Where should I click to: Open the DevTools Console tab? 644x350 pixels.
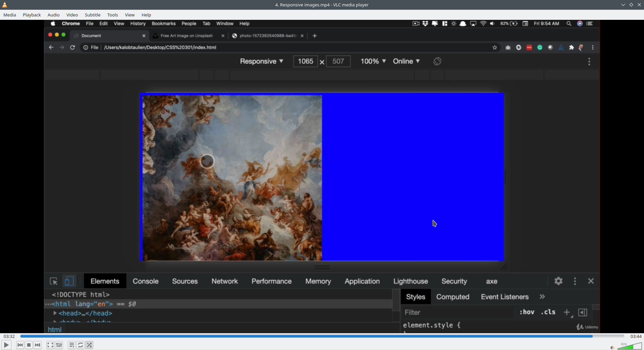coord(146,281)
